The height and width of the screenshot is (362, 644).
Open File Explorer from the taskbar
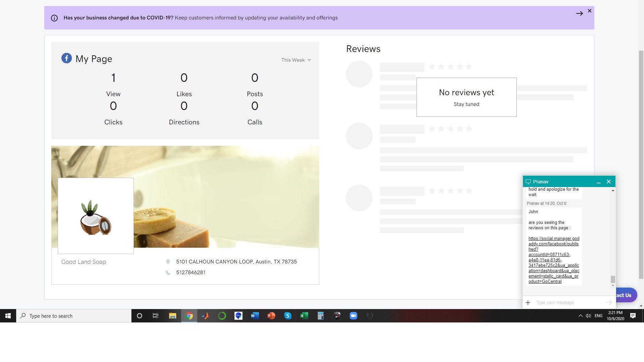pos(172,316)
